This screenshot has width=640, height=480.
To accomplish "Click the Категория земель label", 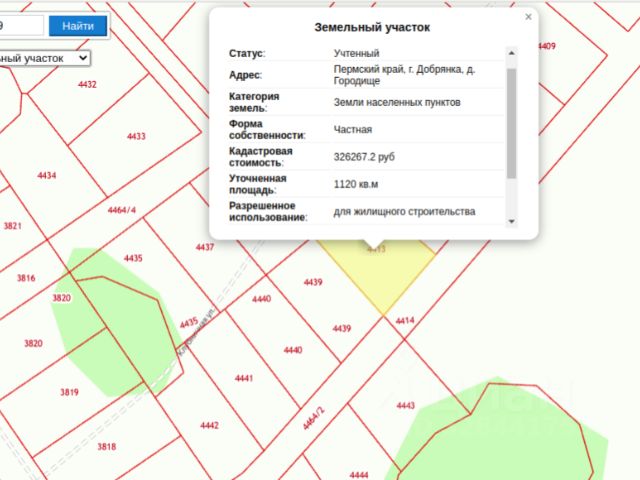I will (254, 102).
